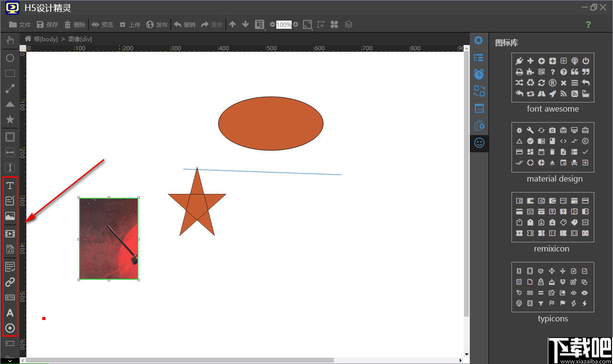613x364 pixels.
Task: Select the hyperlink tool icon
Action: point(10,282)
